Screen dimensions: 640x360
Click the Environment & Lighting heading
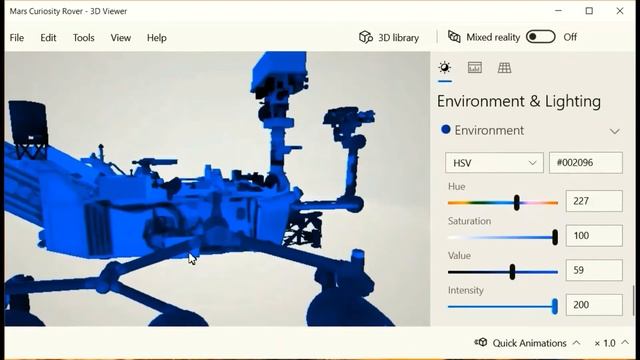click(519, 102)
